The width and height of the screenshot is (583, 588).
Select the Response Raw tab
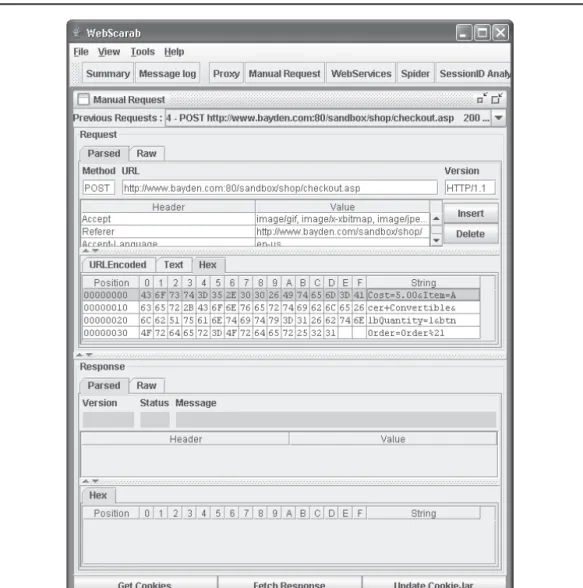[146, 386]
